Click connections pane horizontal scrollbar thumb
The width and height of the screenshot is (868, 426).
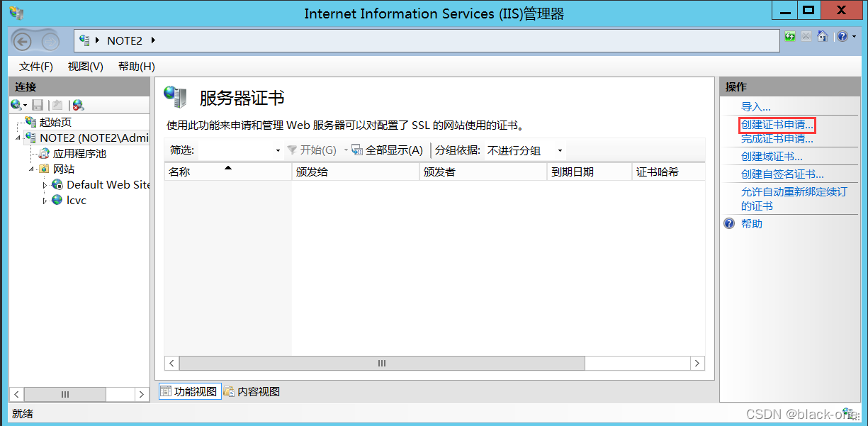click(65, 394)
